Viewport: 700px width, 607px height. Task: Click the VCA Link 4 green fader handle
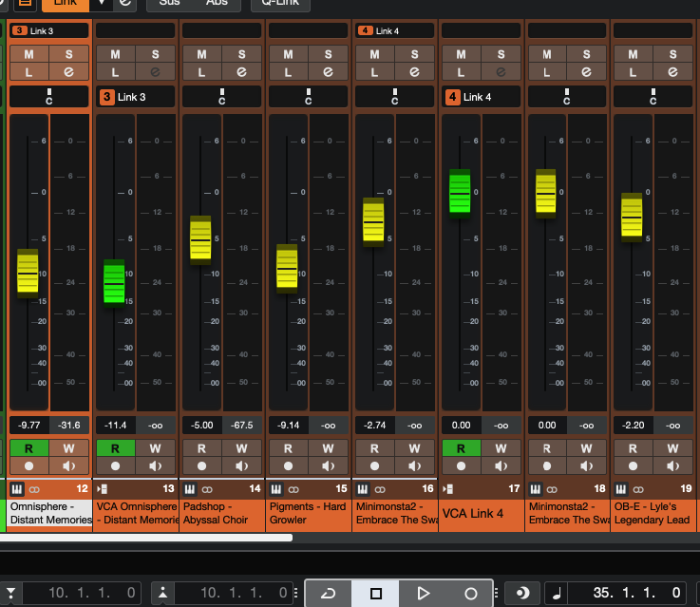[x=460, y=193]
